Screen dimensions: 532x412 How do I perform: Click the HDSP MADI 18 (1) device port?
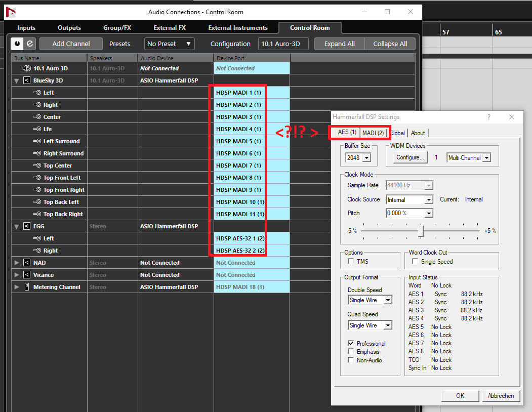[x=252, y=287]
